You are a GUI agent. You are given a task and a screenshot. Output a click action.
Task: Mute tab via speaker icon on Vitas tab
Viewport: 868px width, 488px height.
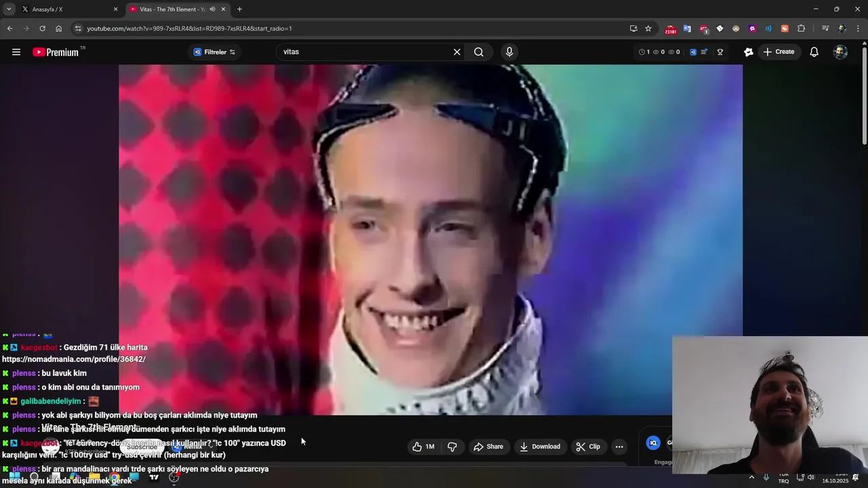(x=213, y=9)
